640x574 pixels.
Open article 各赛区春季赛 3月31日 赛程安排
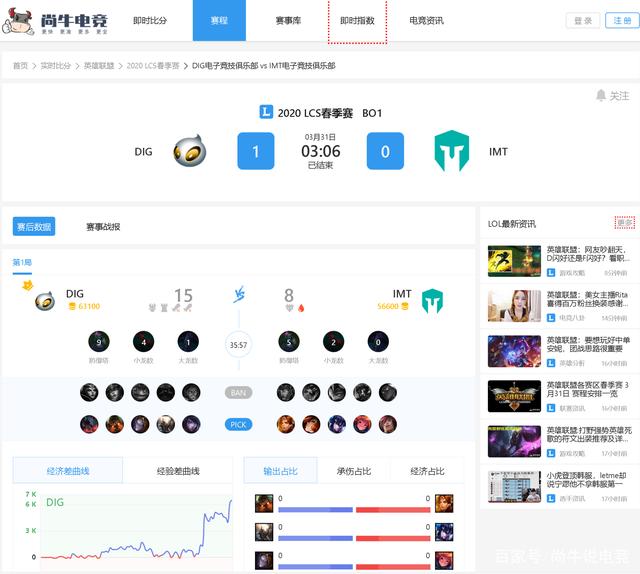588,389
